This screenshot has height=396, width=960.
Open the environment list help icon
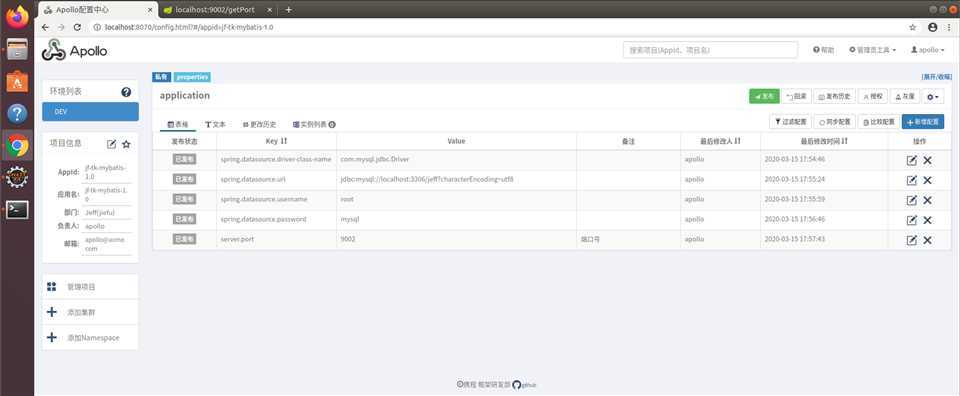point(126,92)
